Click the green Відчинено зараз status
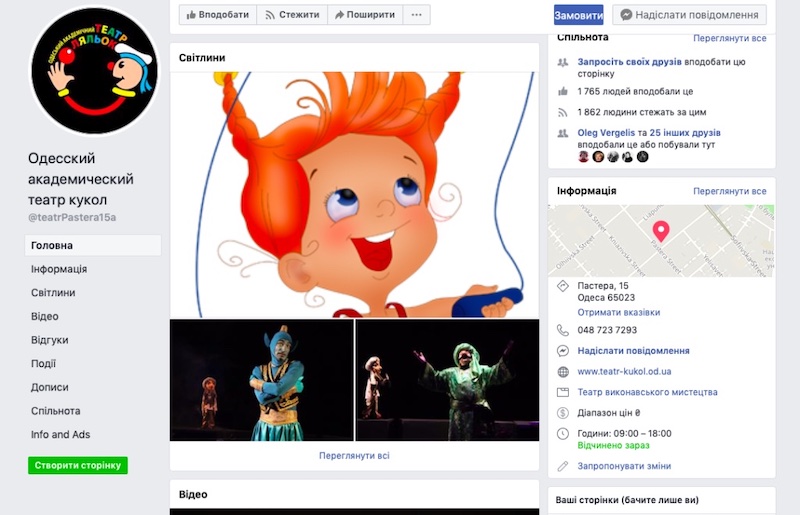Viewport: 800px width, 515px height. point(613,446)
